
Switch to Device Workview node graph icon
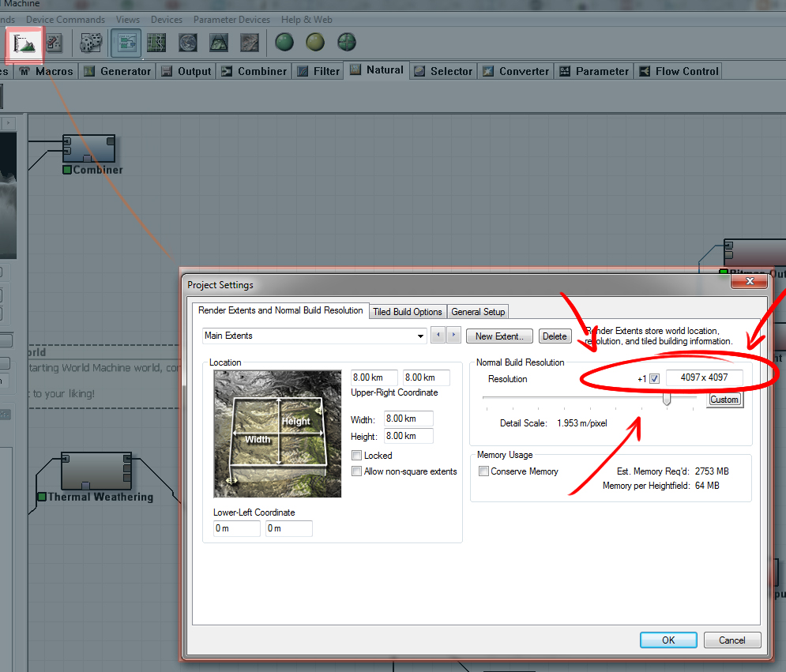coord(126,43)
